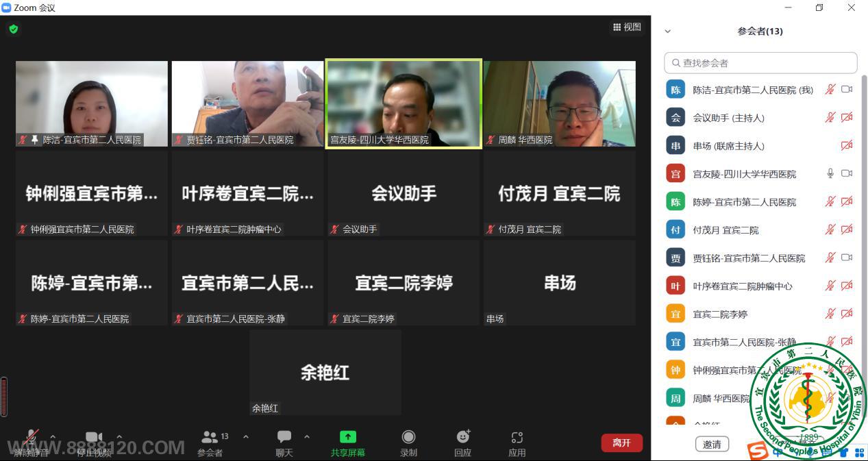Expand audio options arrow beside mute button
Image resolution: width=868 pixels, height=461 pixels.
coord(53,436)
